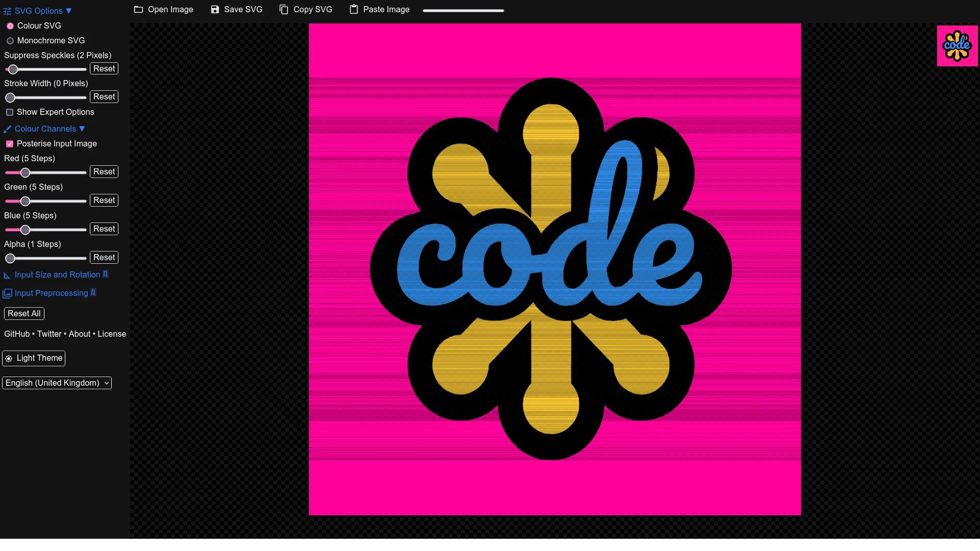The width and height of the screenshot is (980, 551).
Task: Select the Monochrome SVG radio option
Action: point(10,41)
